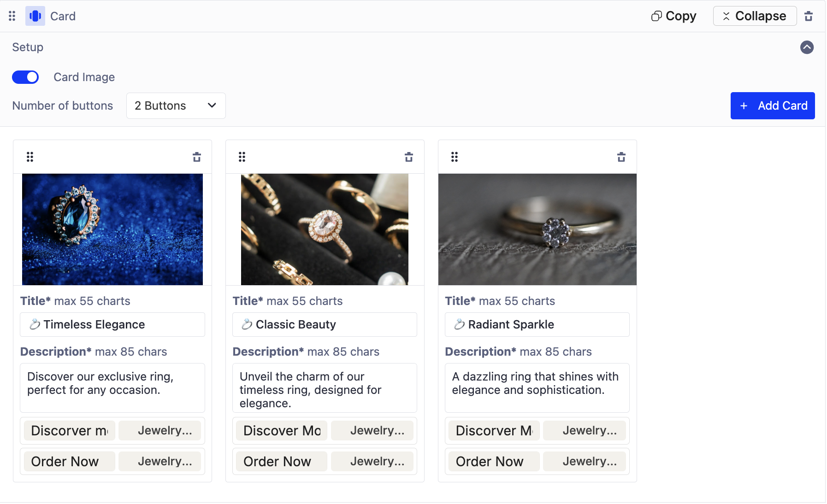Grab the drag handle of Timeless Elegance card
This screenshot has height=504, width=827.
(30, 157)
